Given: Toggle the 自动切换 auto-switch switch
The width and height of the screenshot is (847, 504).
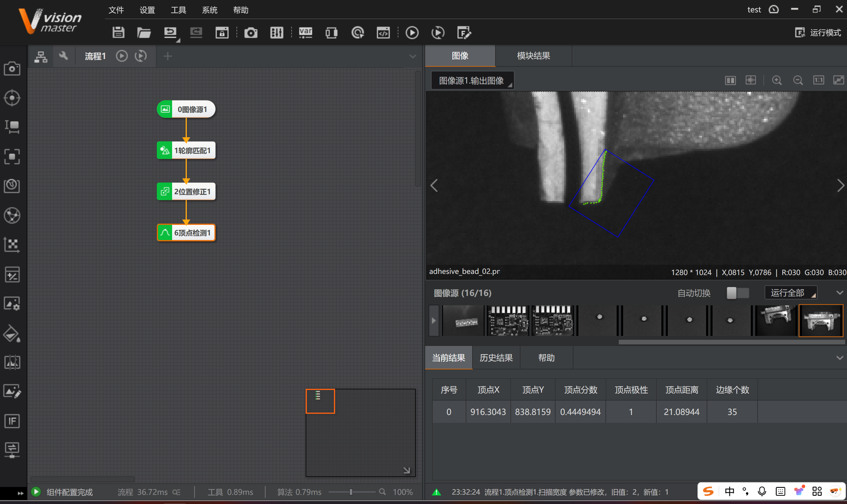Looking at the screenshot, I should pyautogui.click(x=738, y=293).
